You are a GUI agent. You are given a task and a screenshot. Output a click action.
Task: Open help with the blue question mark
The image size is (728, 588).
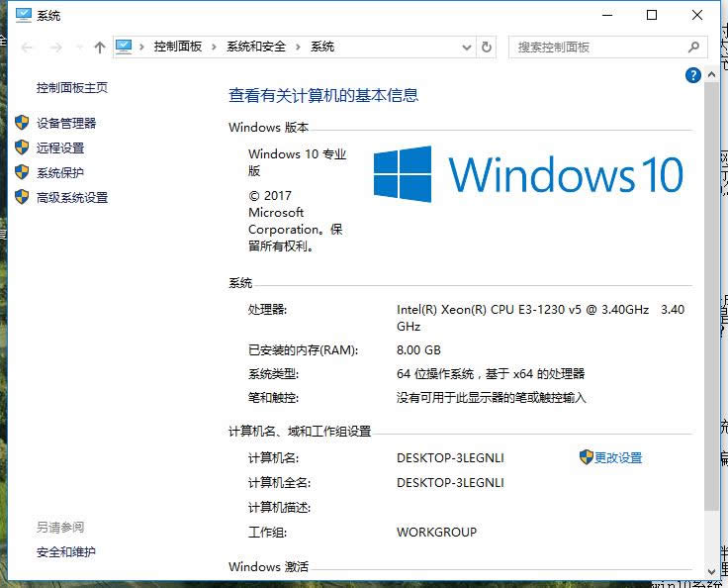pyautogui.click(x=692, y=75)
